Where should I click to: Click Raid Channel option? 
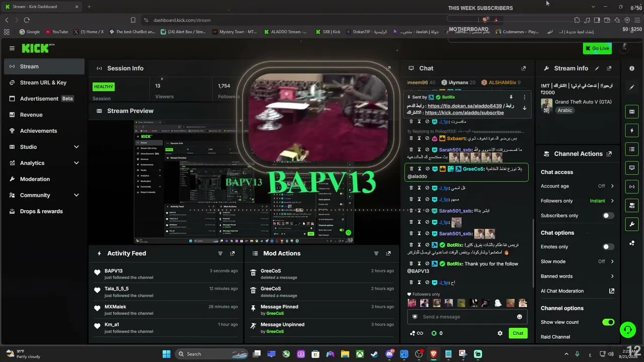coord(555,337)
